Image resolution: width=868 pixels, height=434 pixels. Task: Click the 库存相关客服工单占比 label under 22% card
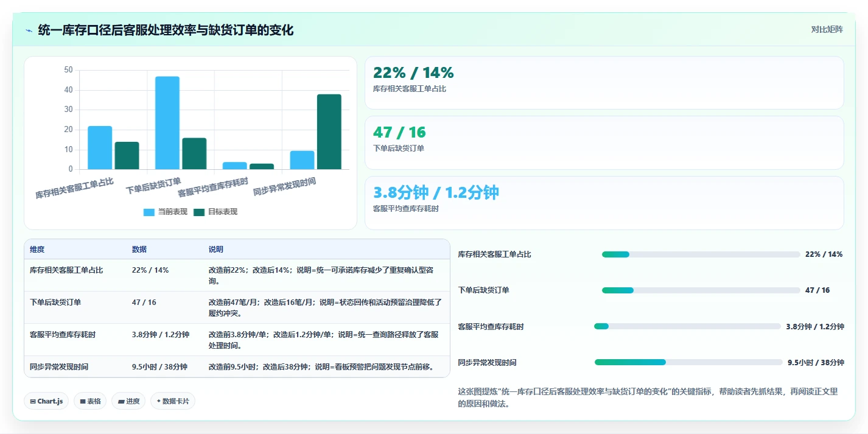tap(410, 89)
